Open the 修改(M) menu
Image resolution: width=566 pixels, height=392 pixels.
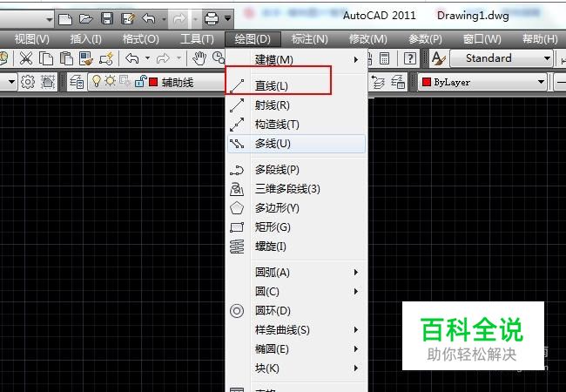click(x=367, y=38)
